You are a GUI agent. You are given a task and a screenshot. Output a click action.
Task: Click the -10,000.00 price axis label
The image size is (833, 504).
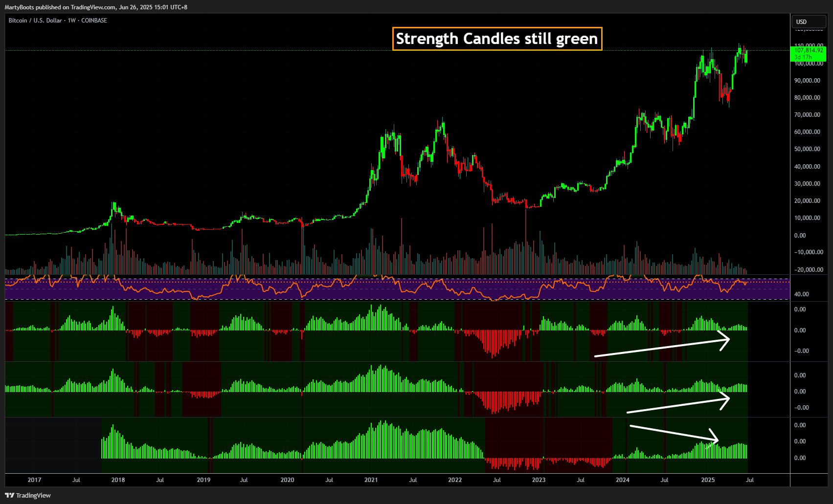point(809,252)
